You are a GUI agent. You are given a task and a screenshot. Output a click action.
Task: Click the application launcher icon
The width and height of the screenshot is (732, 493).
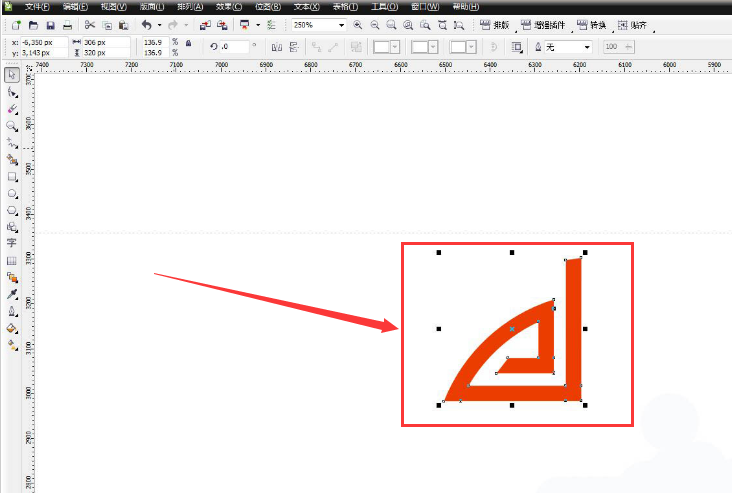coord(245,25)
